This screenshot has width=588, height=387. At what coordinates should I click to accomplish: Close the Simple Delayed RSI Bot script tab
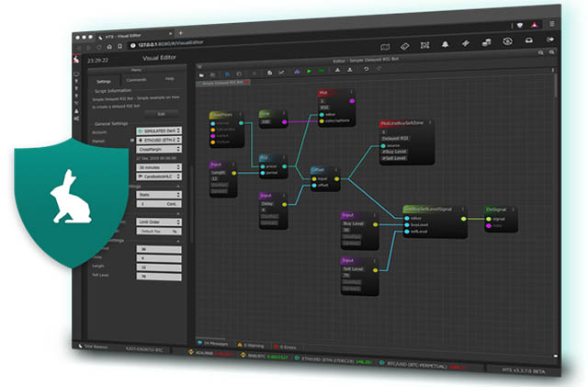[x=247, y=82]
